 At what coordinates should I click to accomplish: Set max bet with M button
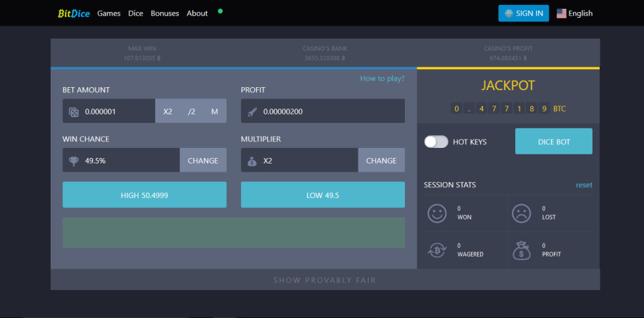(x=215, y=111)
